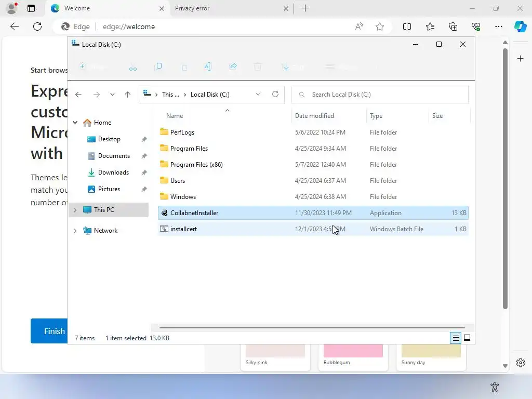Viewport: 532px width, 399px height.
Task: Click 'Local Disk (C:)' breadcrumb segment
Action: [x=210, y=95]
